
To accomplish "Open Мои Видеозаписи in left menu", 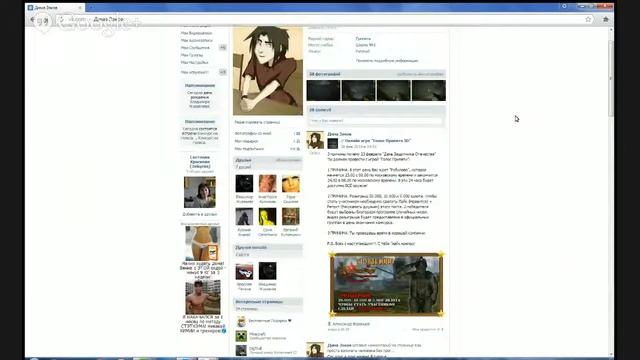I will [x=196, y=33].
